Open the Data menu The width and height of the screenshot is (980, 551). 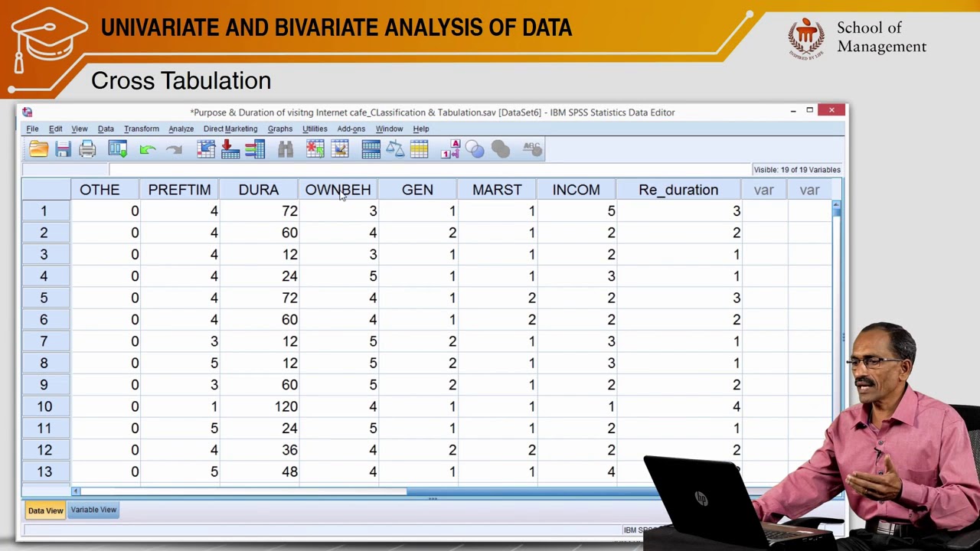pos(106,129)
